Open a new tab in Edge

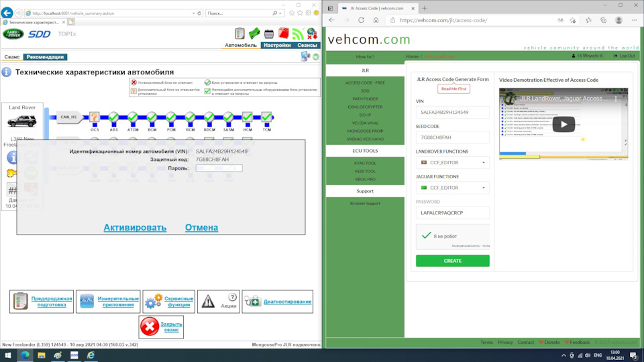424,8
